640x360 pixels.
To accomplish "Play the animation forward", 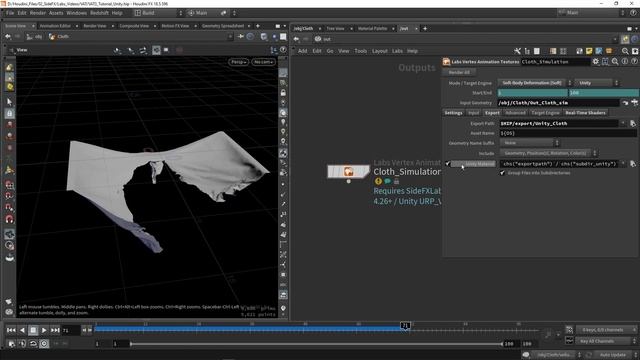I will 44,330.
